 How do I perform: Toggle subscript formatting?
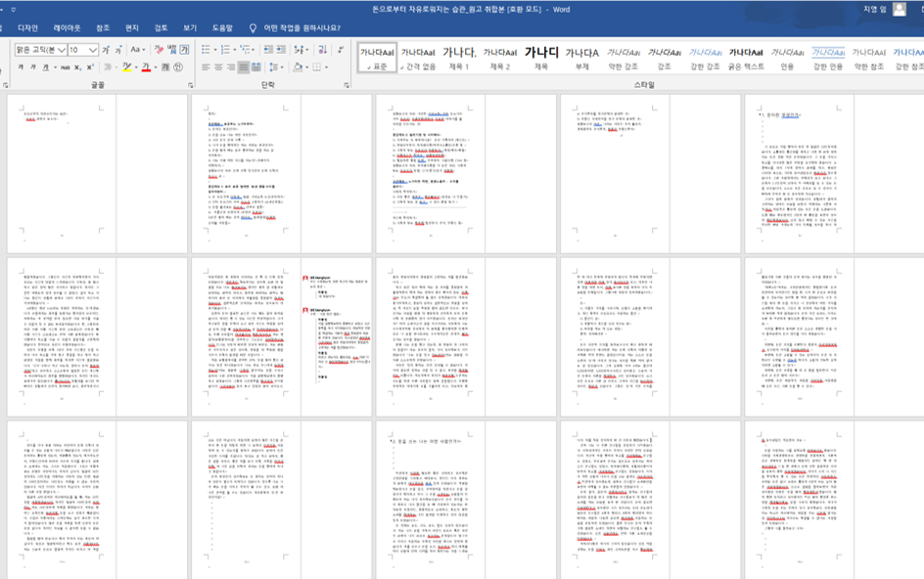pos(78,67)
